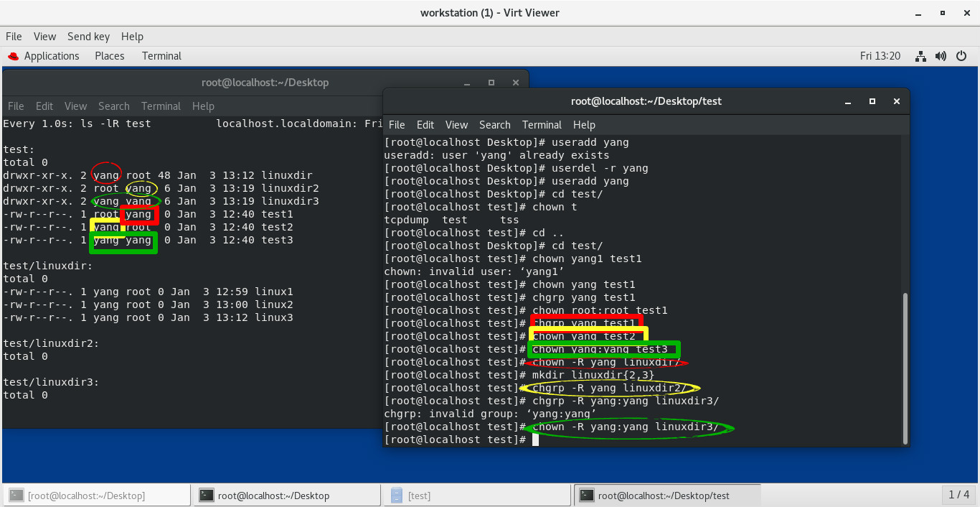Open the Virt Viewer File menu

[x=14, y=37]
